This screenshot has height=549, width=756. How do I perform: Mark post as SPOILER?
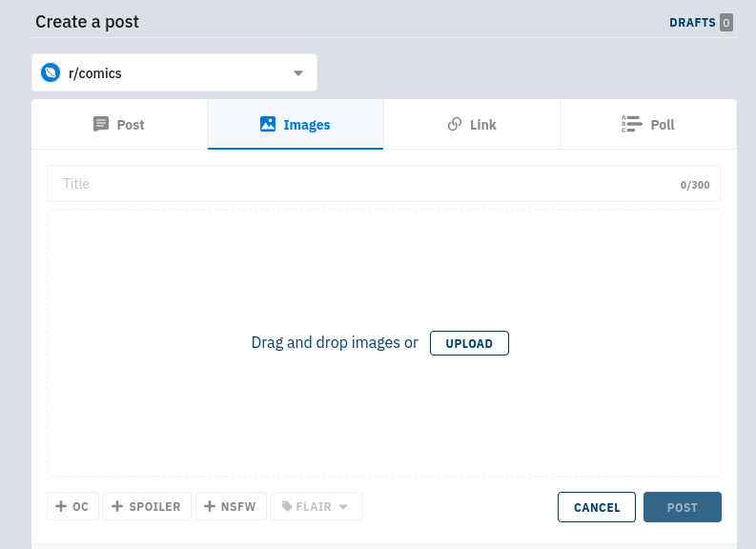click(x=147, y=506)
